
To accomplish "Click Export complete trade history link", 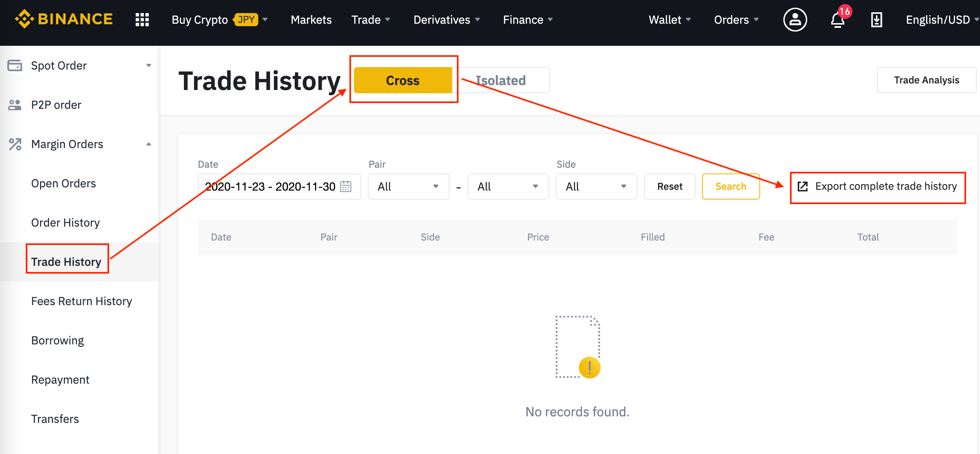I will tap(877, 187).
